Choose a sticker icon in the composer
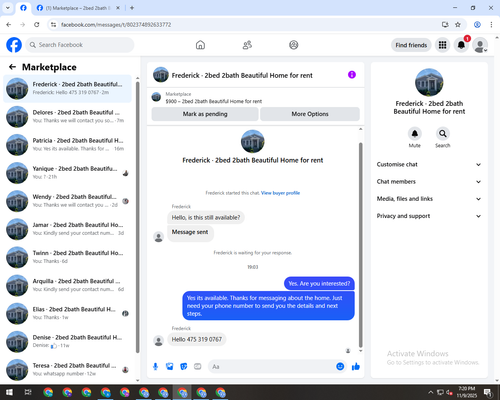 click(184, 367)
